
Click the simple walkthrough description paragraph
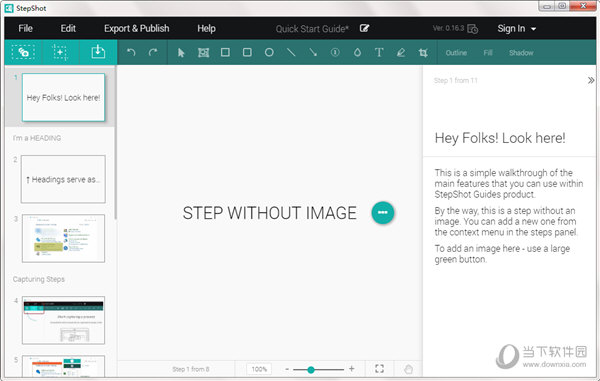click(x=509, y=183)
